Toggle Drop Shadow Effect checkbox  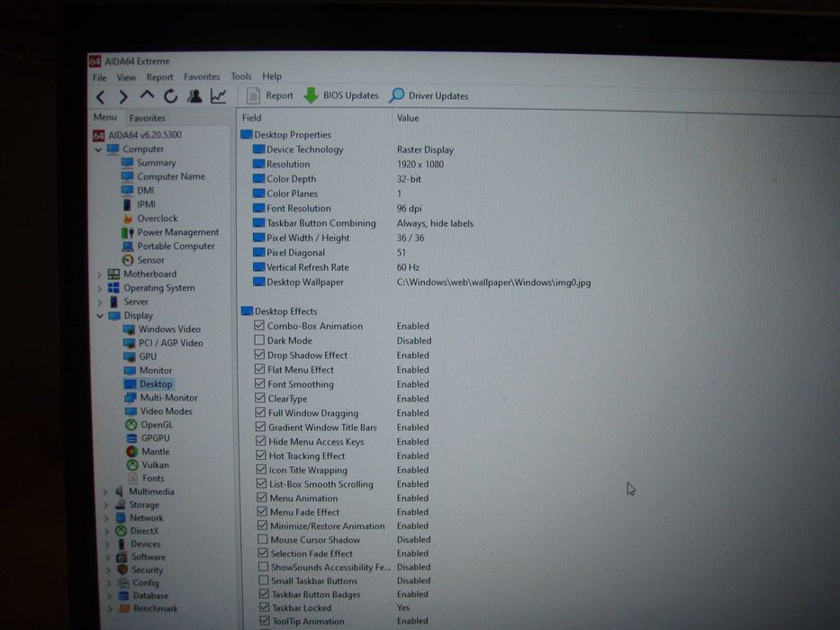point(260,354)
